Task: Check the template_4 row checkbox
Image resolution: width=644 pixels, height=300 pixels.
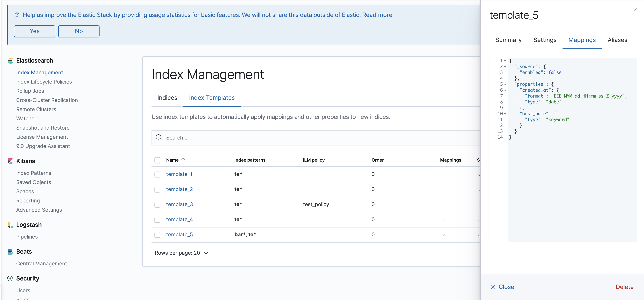Action: click(157, 220)
